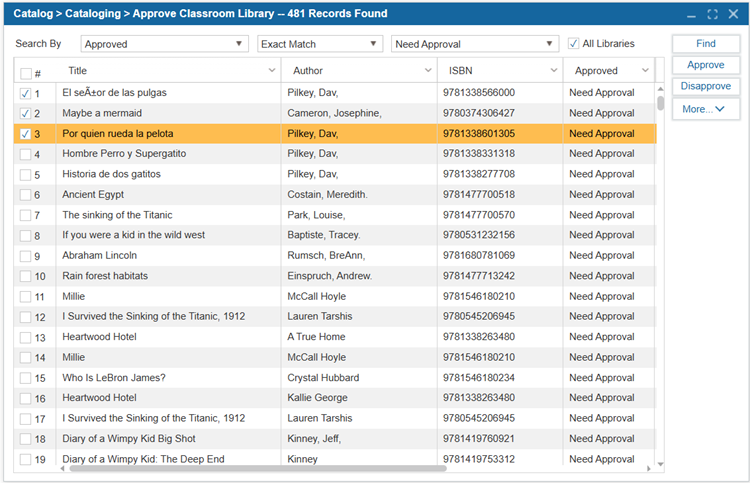Viewport: 750px width, 483px height.
Task: Click the vertical scrollbar down arrow
Action: pos(661,464)
